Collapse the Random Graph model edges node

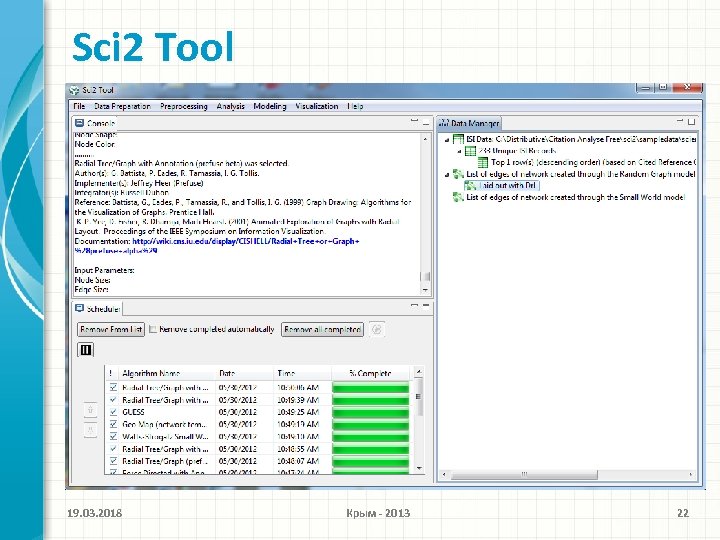coord(447,174)
